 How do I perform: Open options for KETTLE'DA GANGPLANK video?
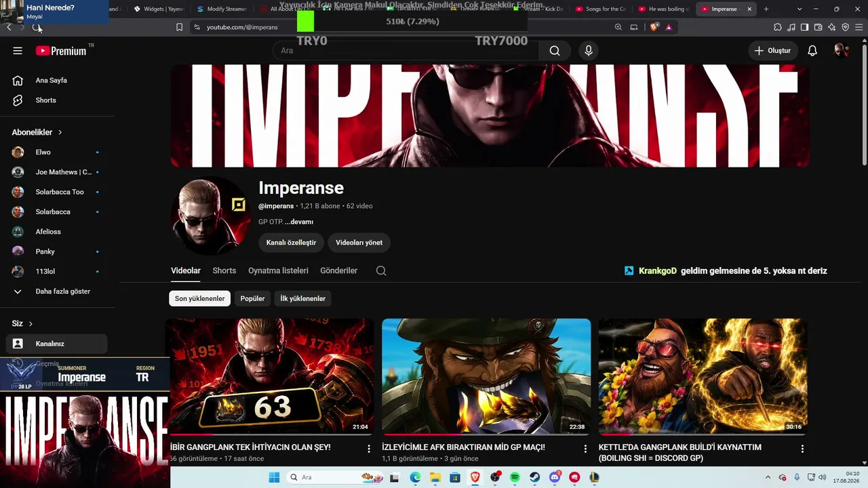(802, 449)
